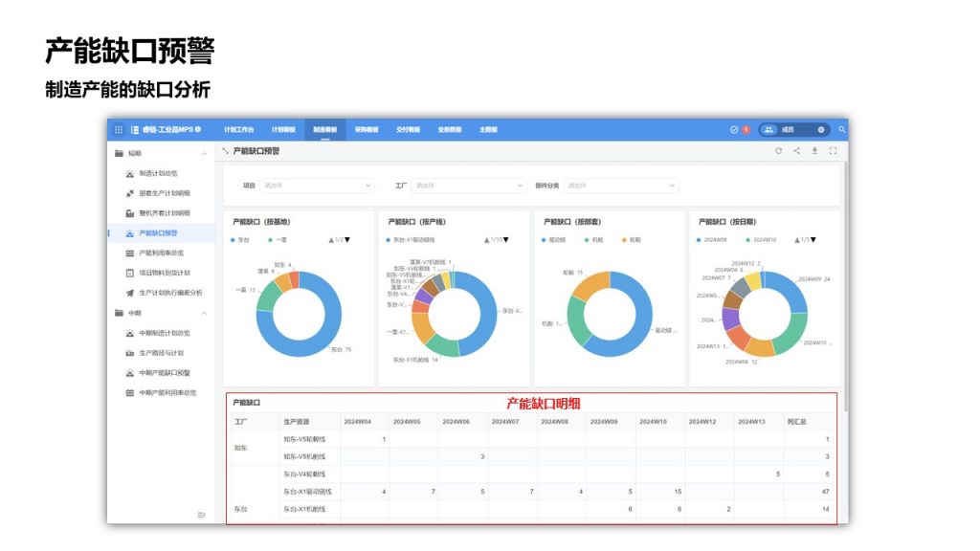Click the 生产路径与计划 sidebar icon
The image size is (980, 551).
coord(129,353)
